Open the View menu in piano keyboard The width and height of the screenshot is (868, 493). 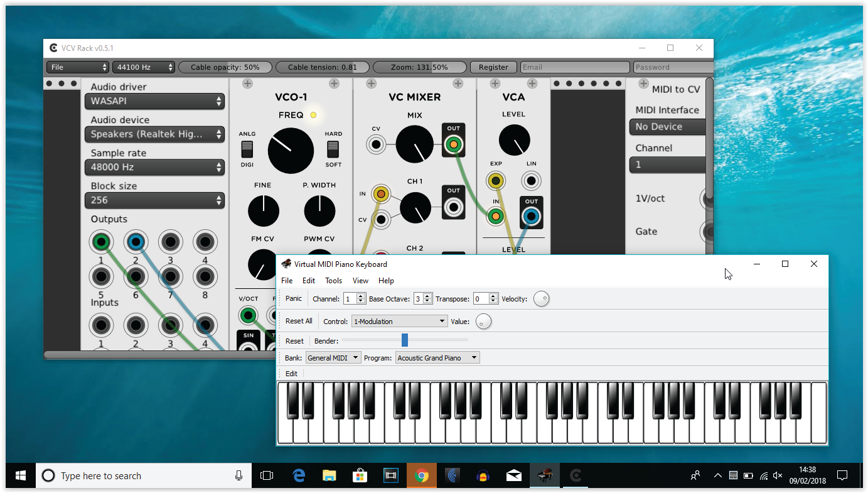click(x=360, y=281)
